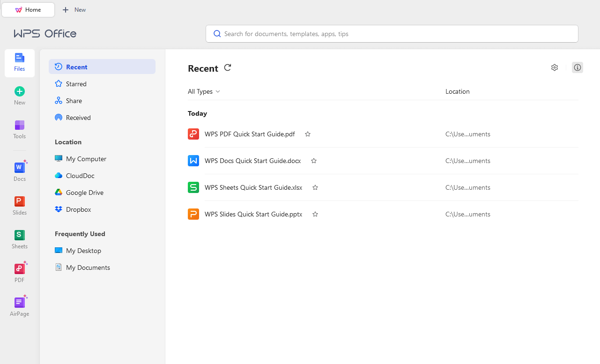Open the All Types filter dropdown
Viewport: 600px width, 364px height.
click(204, 91)
